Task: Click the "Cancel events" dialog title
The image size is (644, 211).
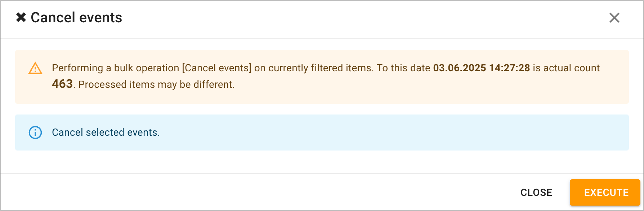Action: [76, 17]
